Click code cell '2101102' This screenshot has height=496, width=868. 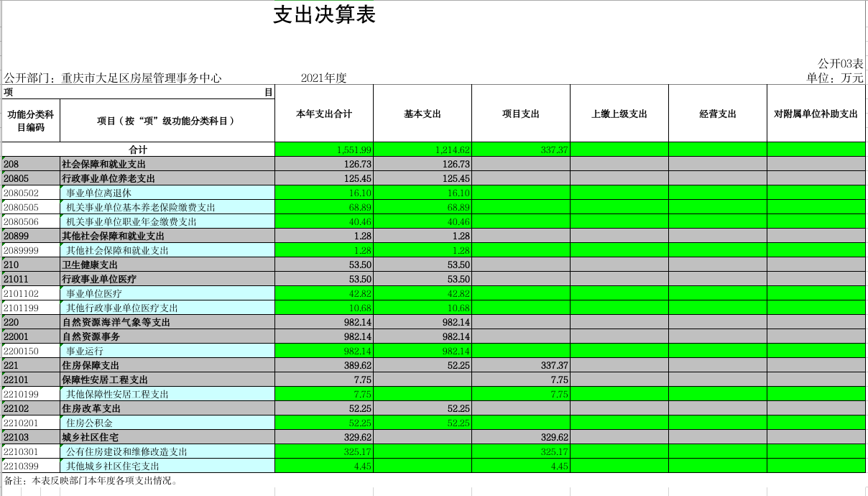(x=31, y=293)
